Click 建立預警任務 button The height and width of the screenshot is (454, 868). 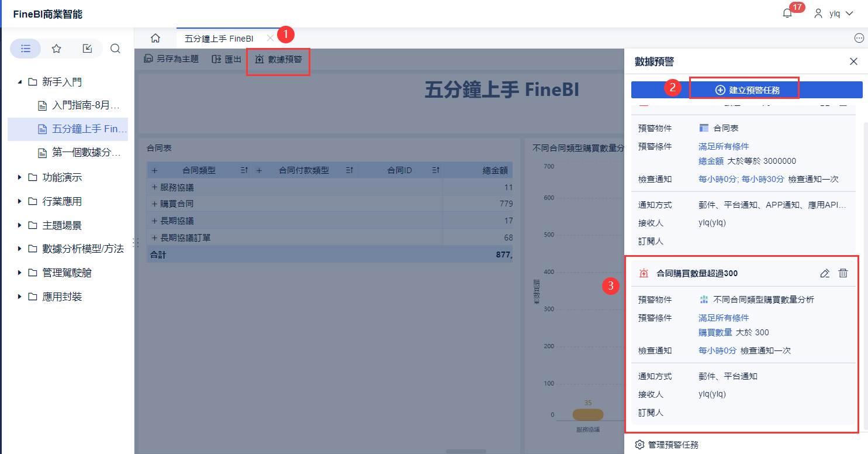pos(747,90)
